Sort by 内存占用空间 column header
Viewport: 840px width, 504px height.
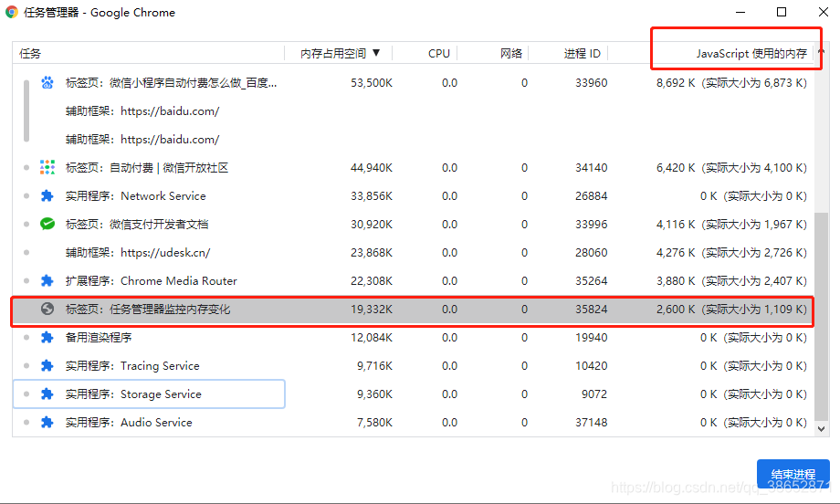tap(340, 53)
